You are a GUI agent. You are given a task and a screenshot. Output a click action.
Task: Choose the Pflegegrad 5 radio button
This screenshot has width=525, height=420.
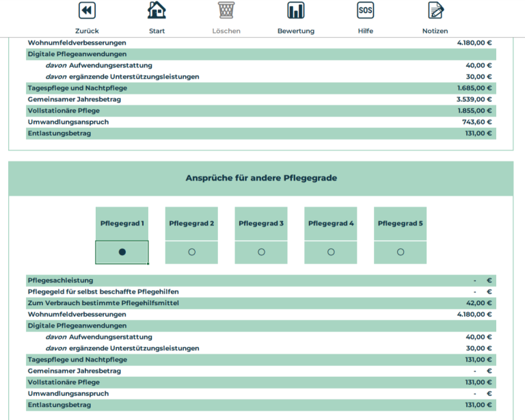coord(401,252)
